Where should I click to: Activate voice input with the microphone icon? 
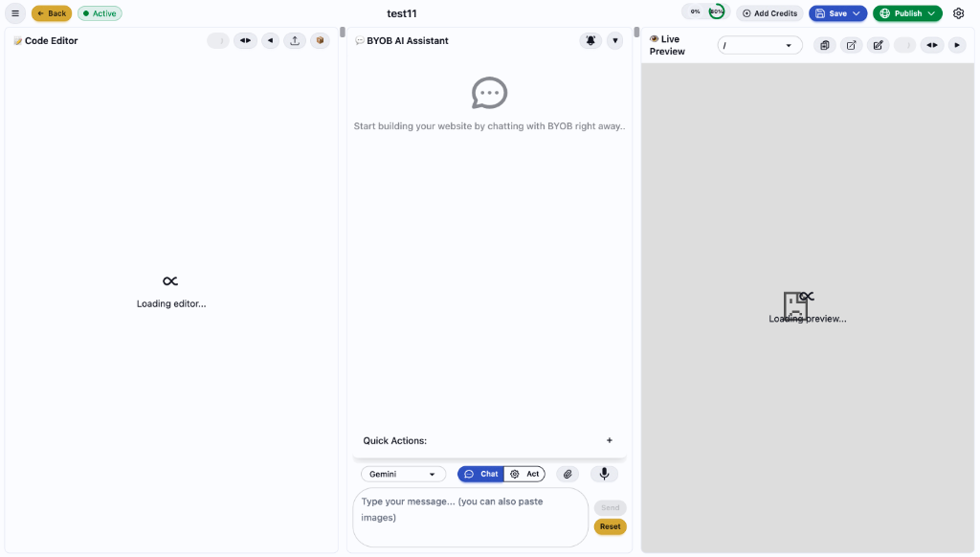604,473
